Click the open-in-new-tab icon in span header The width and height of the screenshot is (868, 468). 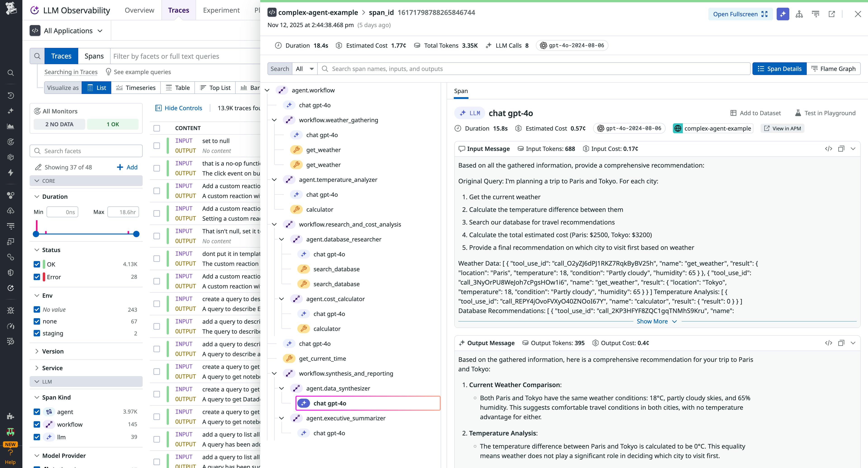tap(832, 14)
